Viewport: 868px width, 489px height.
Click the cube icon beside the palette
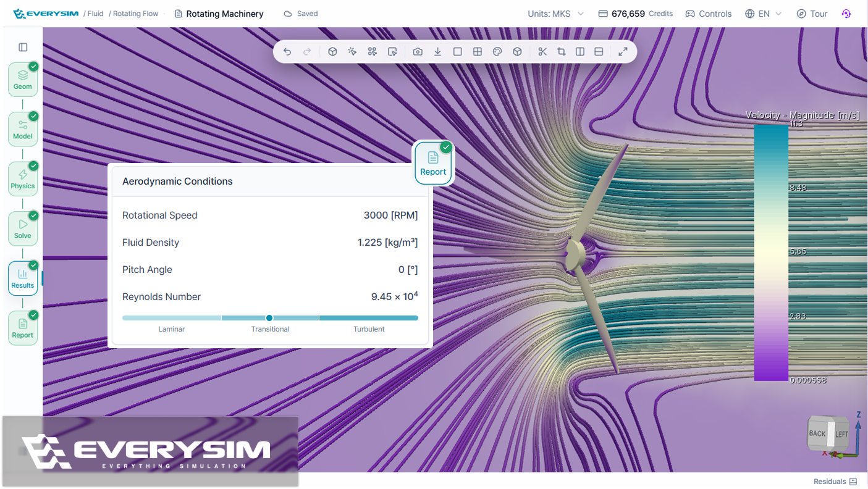[x=517, y=52]
